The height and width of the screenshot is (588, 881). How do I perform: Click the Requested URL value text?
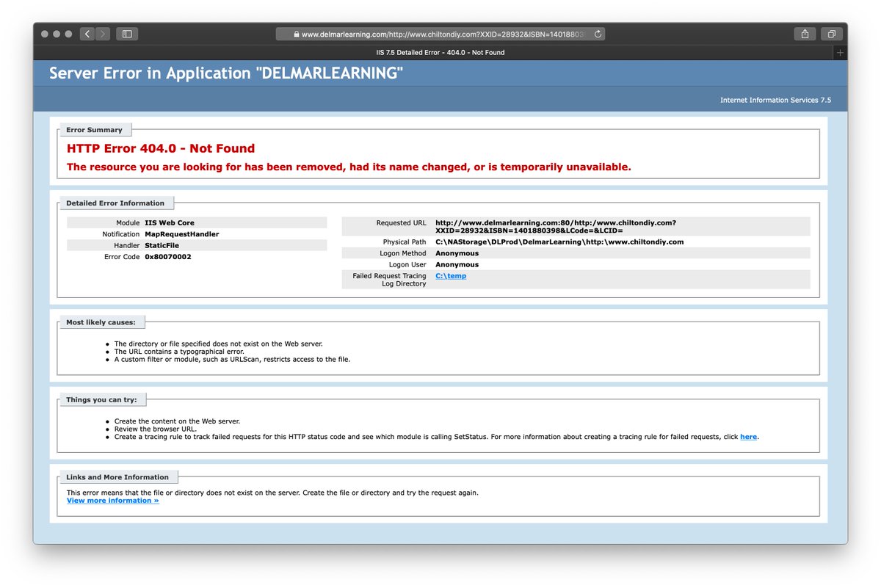click(x=556, y=227)
